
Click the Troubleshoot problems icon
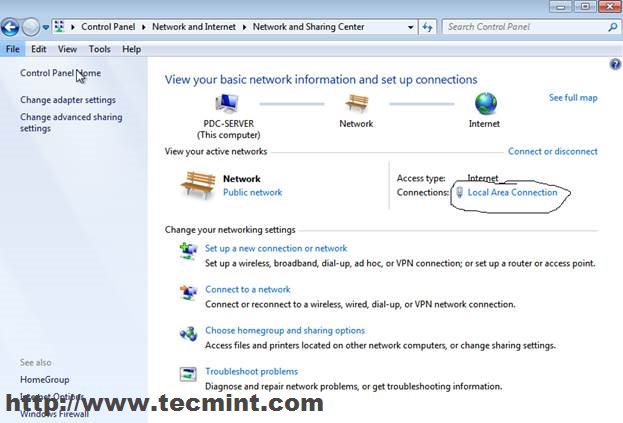188,374
